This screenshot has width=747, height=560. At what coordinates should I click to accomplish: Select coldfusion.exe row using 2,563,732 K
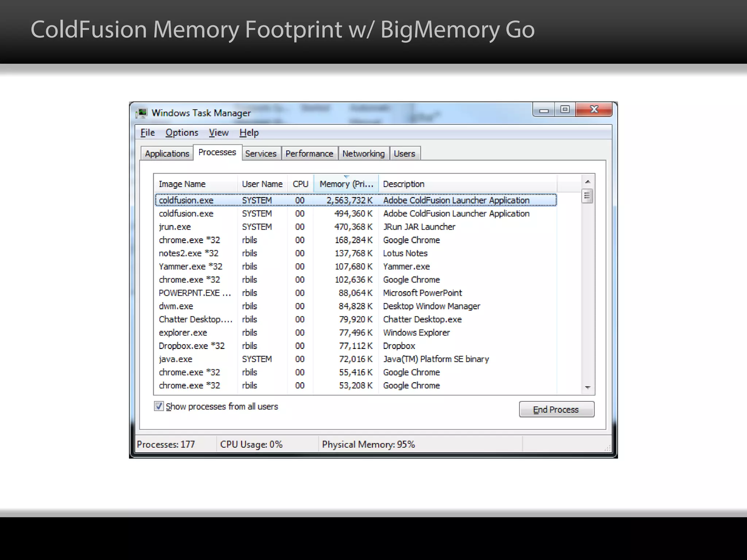click(356, 200)
